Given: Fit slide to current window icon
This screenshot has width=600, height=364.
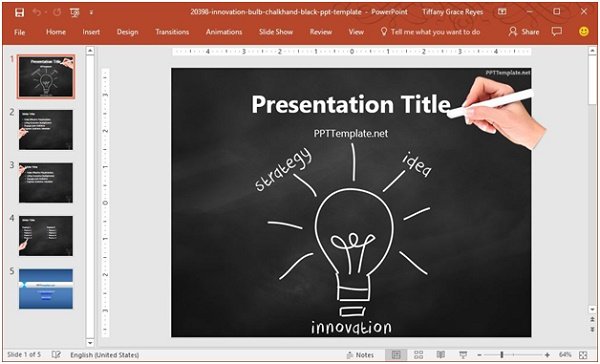Looking at the screenshot, I should (x=583, y=355).
